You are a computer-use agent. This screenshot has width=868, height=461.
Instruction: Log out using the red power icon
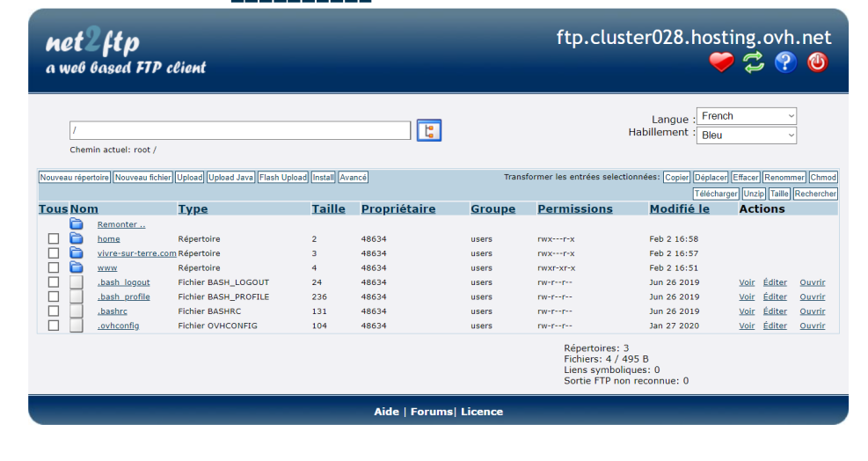pyautogui.click(x=818, y=62)
